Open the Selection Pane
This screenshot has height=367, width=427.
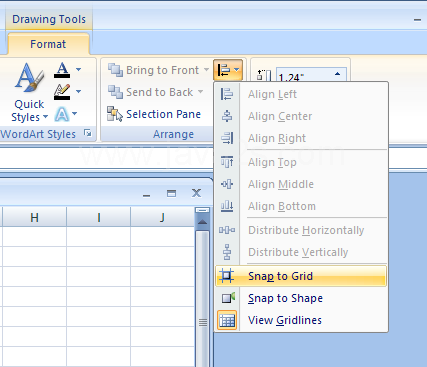click(154, 114)
